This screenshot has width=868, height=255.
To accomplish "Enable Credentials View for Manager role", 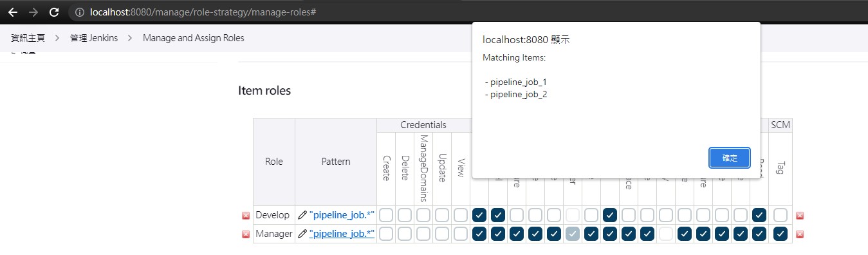I will pyautogui.click(x=461, y=234).
